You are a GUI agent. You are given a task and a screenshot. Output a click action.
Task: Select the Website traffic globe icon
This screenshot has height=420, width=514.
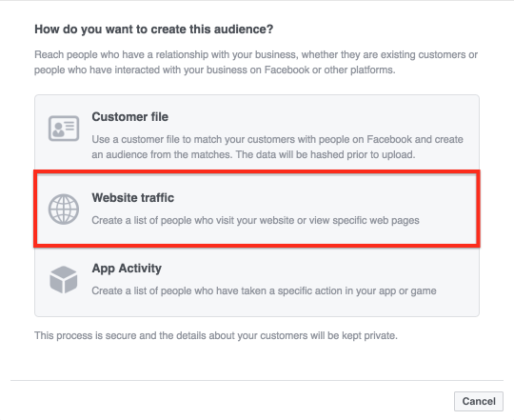tap(64, 210)
